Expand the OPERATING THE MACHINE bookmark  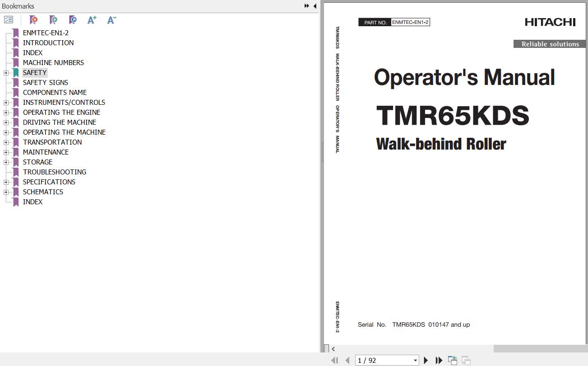(6, 132)
